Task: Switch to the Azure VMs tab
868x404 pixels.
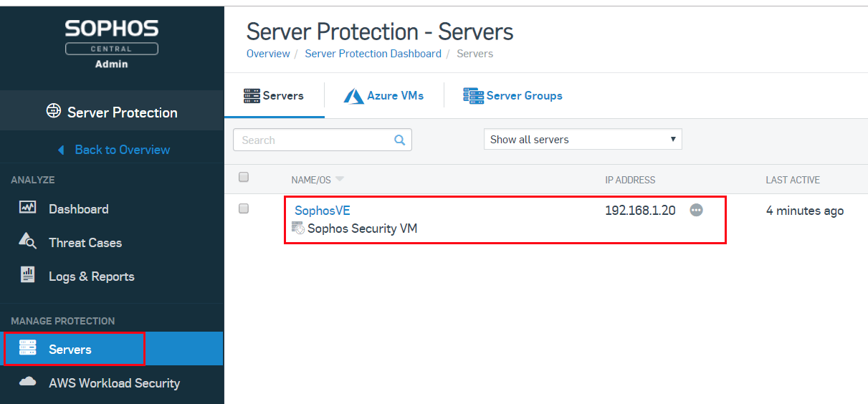Action: (x=383, y=95)
